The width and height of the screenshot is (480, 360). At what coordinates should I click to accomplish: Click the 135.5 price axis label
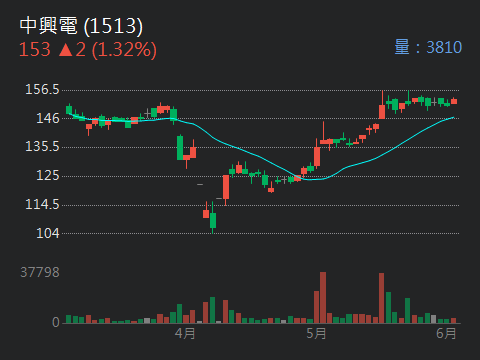click(x=42, y=146)
